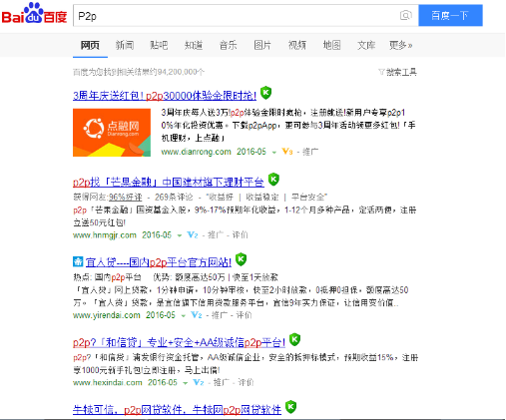
Task: Open p2p找芒果金融 result title link
Action: (169, 183)
